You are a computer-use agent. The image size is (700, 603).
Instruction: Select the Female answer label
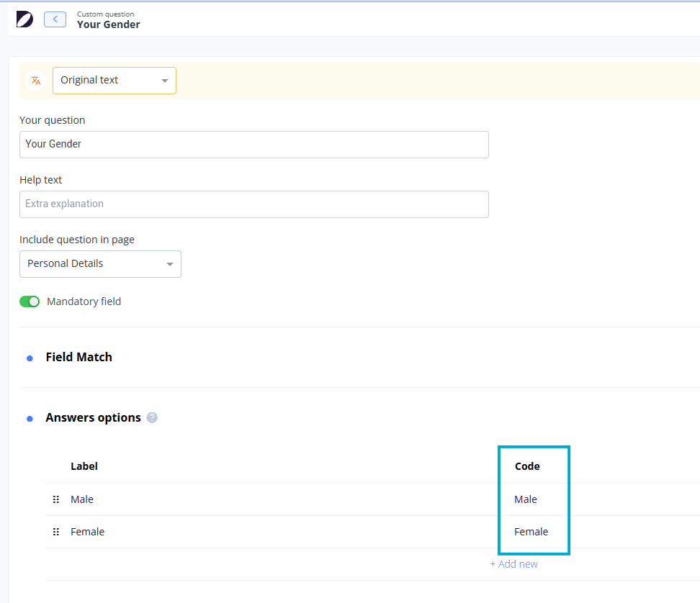click(x=87, y=532)
